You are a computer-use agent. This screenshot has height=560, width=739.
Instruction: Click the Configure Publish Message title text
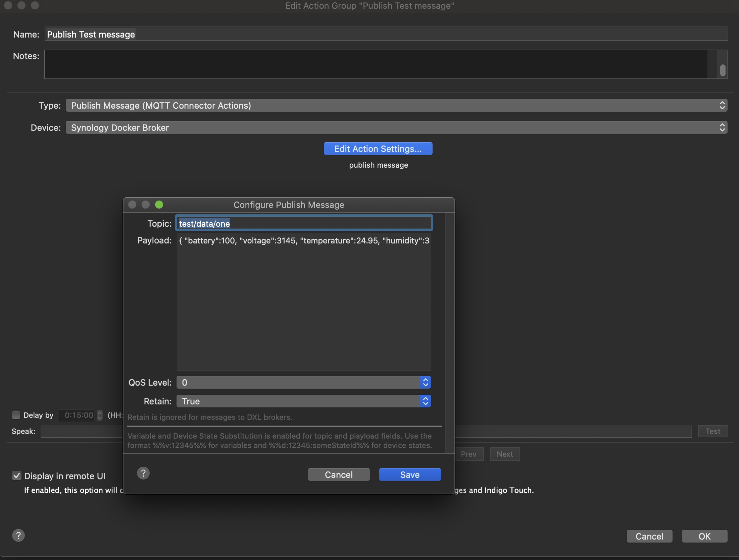[x=289, y=205]
